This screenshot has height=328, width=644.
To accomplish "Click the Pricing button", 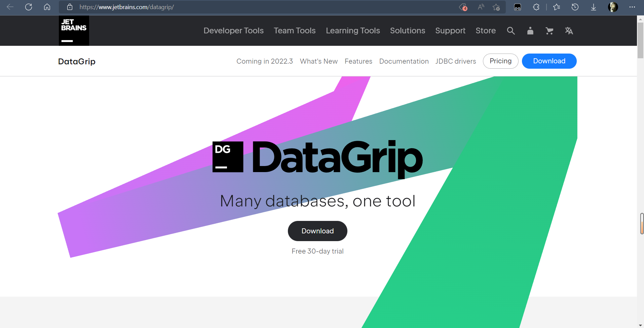I will 500,61.
